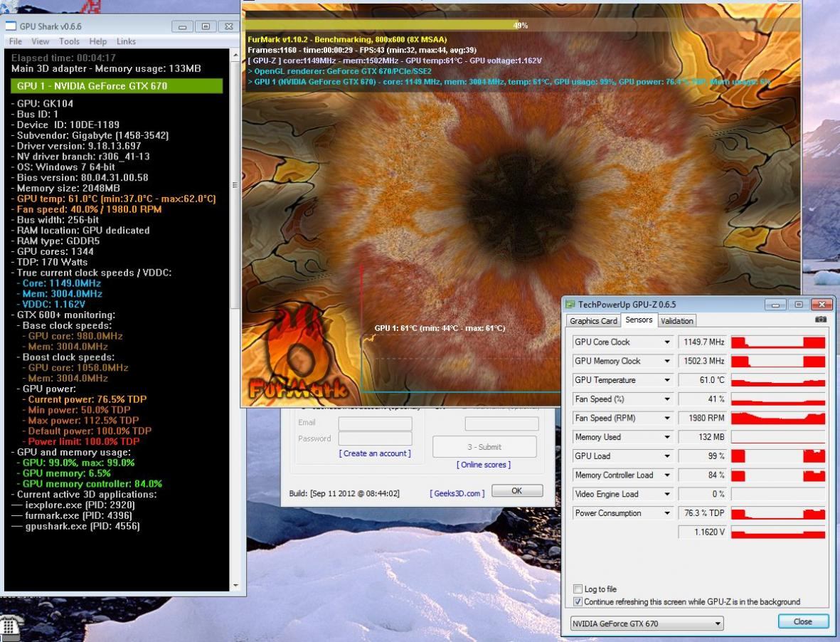Image resolution: width=840 pixels, height=642 pixels.
Task: Close the GPU Shark window
Action: coord(228,26)
